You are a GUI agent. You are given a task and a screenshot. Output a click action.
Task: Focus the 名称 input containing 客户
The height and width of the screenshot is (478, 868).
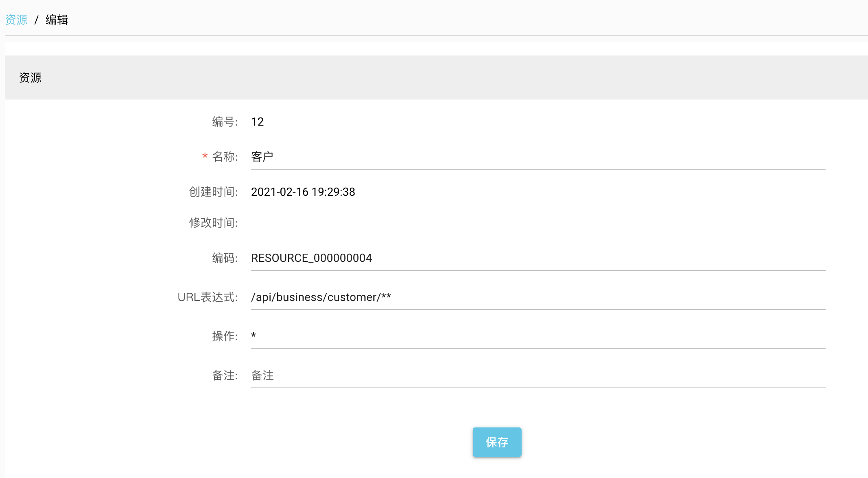click(538, 157)
